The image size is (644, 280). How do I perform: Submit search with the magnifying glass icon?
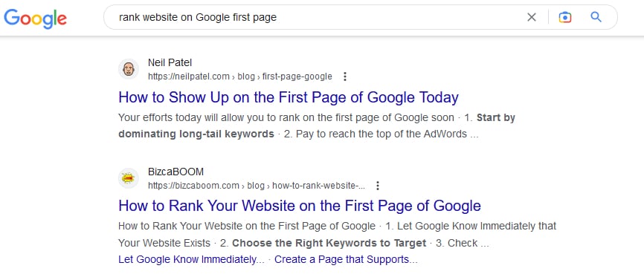tap(596, 17)
